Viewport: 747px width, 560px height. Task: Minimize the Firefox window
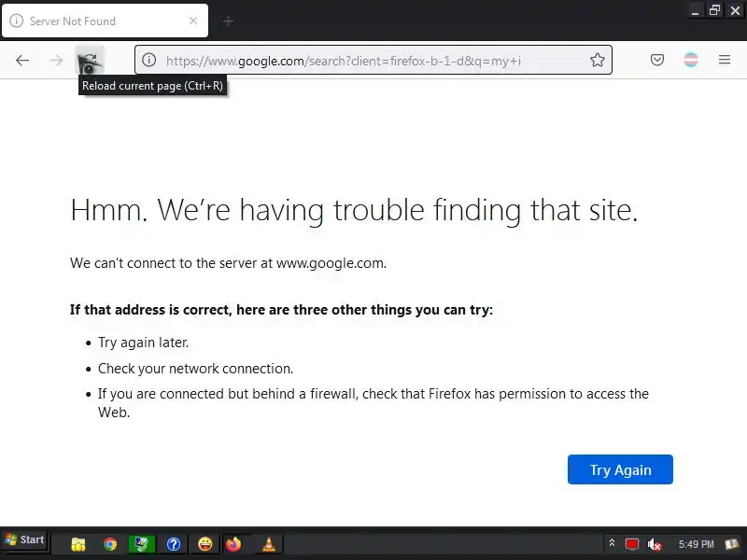[695, 10]
